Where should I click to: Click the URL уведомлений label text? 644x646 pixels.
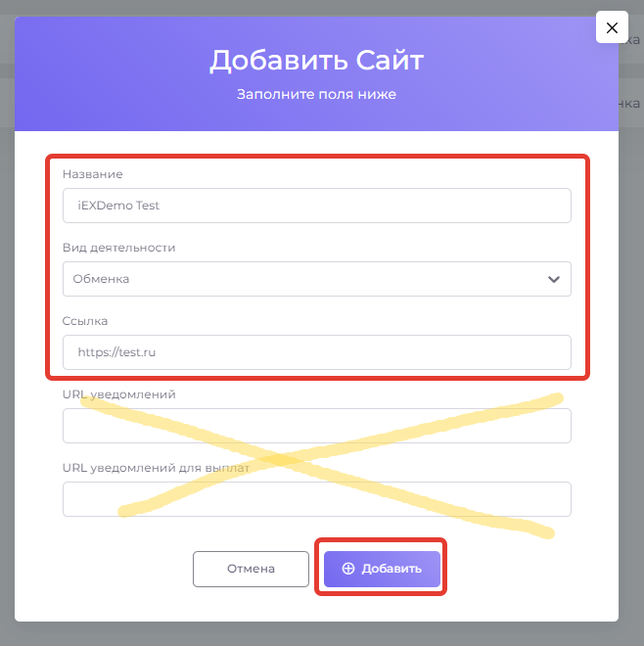[118, 394]
